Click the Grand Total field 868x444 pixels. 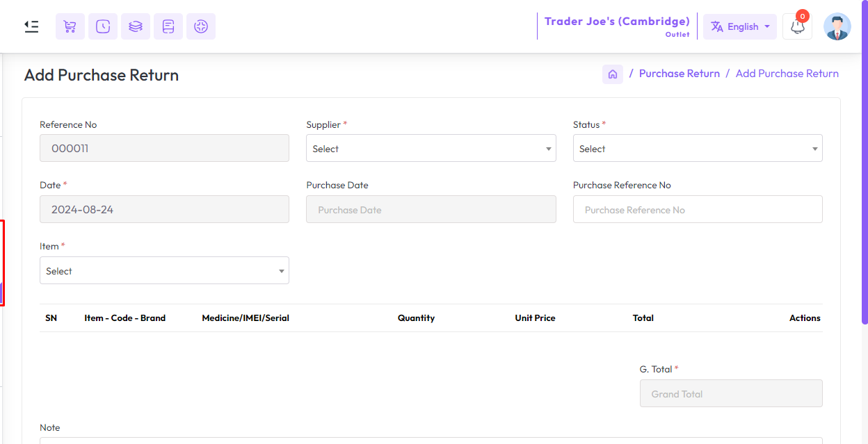[731, 393]
